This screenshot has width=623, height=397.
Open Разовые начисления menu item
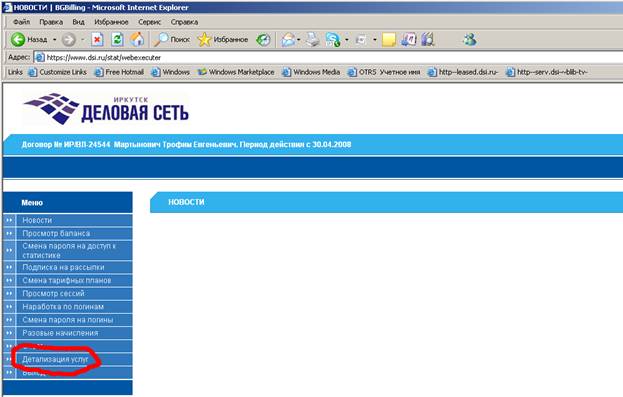pyautogui.click(x=60, y=333)
